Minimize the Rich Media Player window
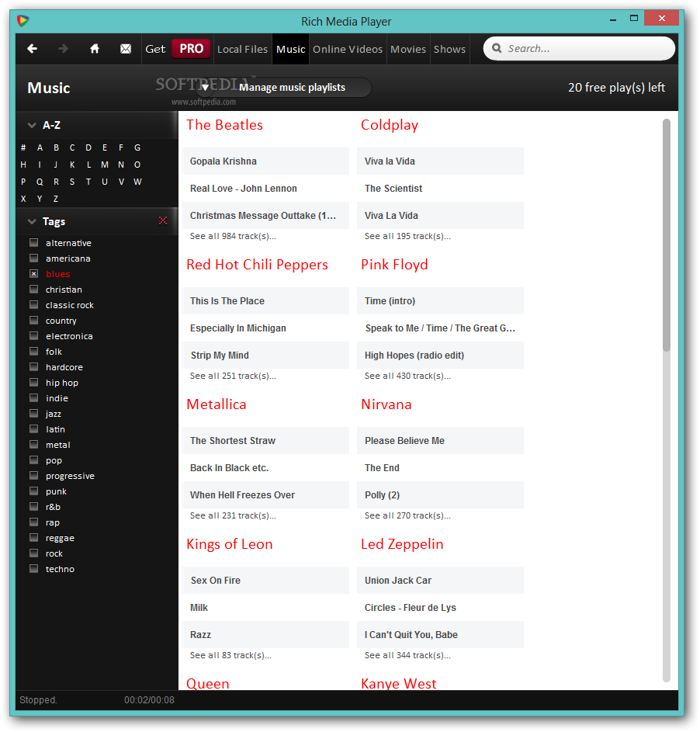This screenshot has width=700, height=732. click(x=613, y=19)
